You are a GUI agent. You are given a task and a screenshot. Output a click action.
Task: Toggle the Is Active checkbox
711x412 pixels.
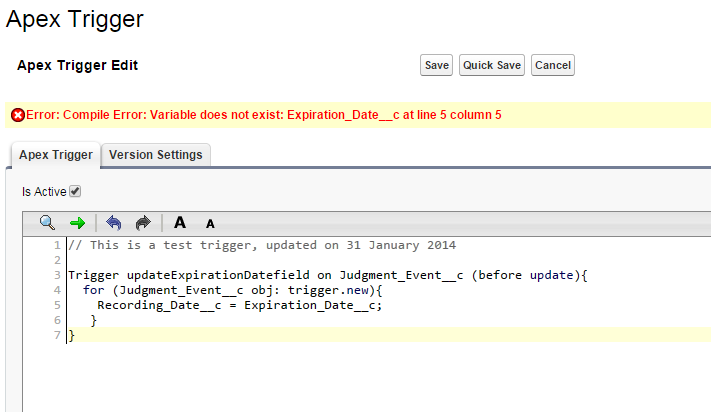(x=75, y=191)
